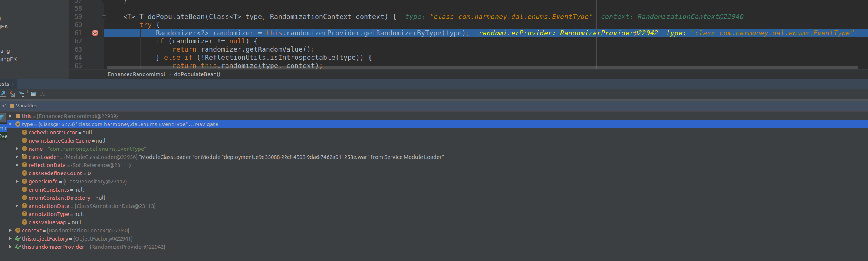This screenshot has width=868, height=261.
Task: Collapse the method fold marker on line 59
Action: (104, 17)
